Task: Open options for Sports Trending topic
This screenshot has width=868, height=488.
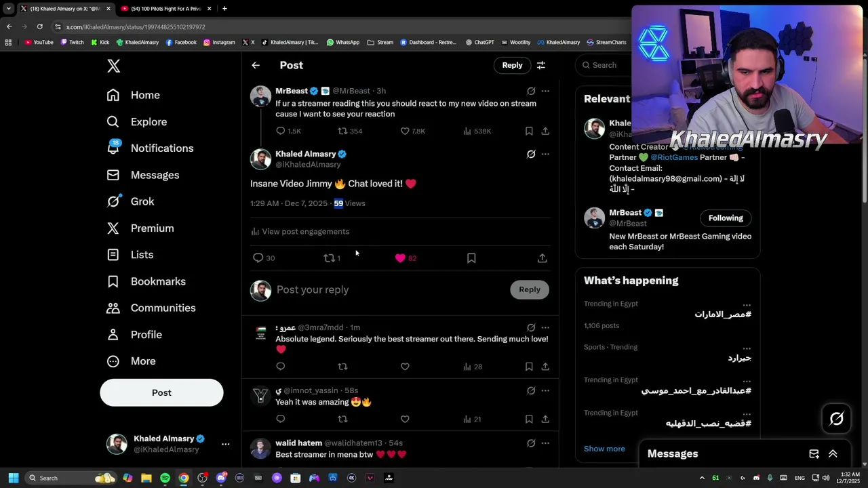Action: (x=747, y=348)
